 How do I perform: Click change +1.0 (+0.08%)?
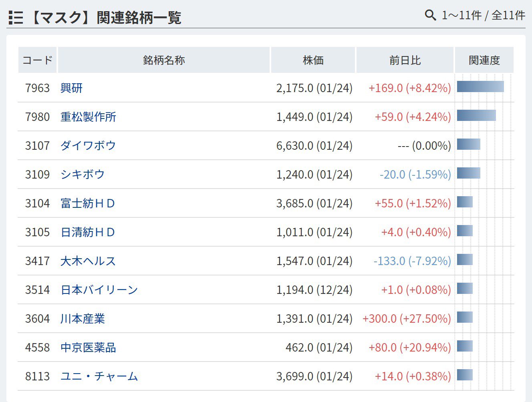tap(416, 290)
